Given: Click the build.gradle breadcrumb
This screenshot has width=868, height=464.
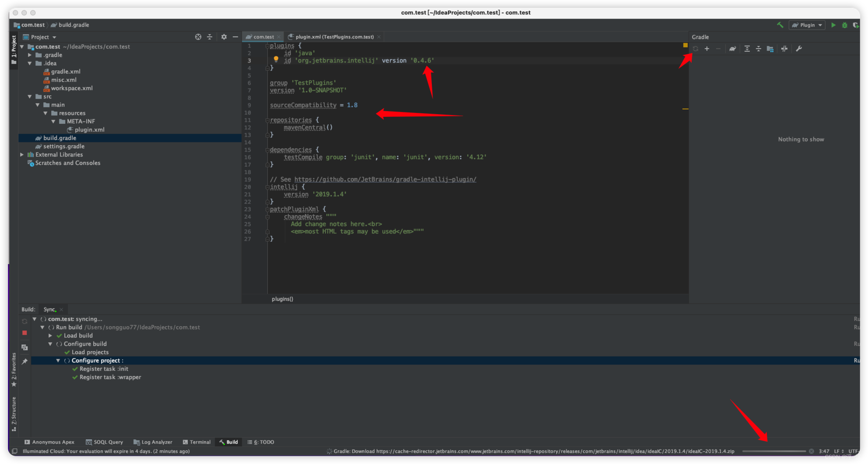Looking at the screenshot, I should [x=70, y=25].
